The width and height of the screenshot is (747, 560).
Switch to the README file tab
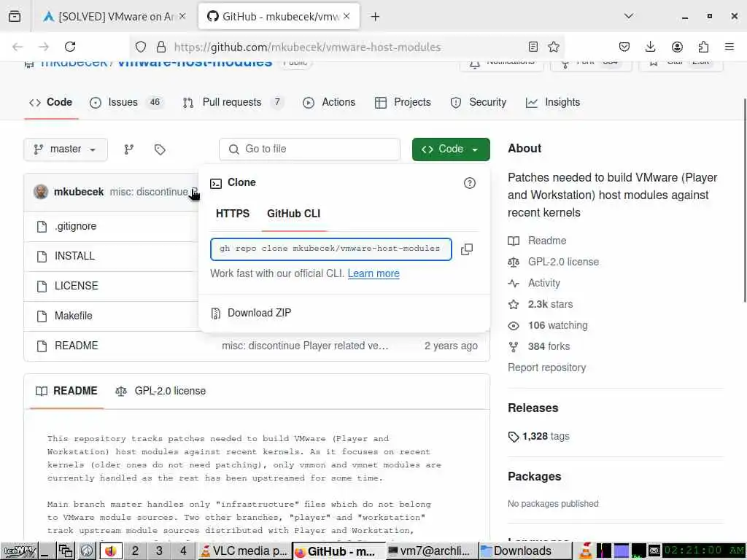pyautogui.click(x=66, y=391)
